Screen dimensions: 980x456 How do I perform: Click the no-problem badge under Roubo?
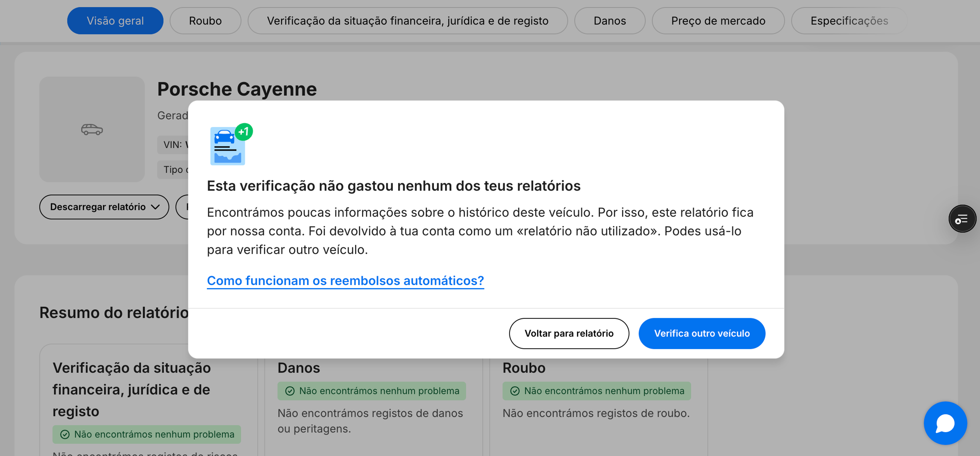point(596,391)
